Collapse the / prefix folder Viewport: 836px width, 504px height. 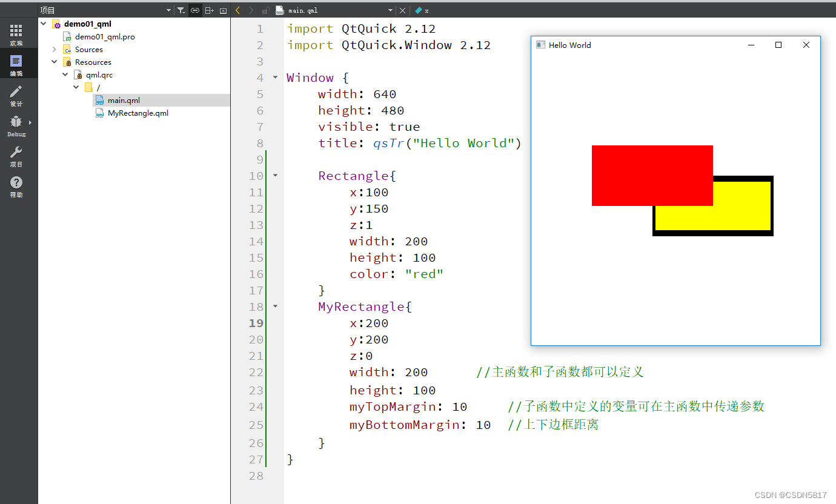click(76, 87)
